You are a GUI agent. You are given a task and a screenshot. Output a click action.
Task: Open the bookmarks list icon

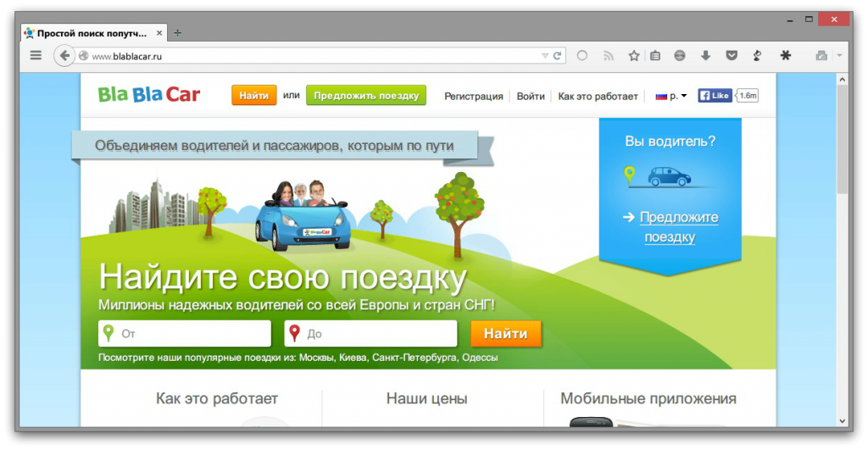[x=654, y=56]
